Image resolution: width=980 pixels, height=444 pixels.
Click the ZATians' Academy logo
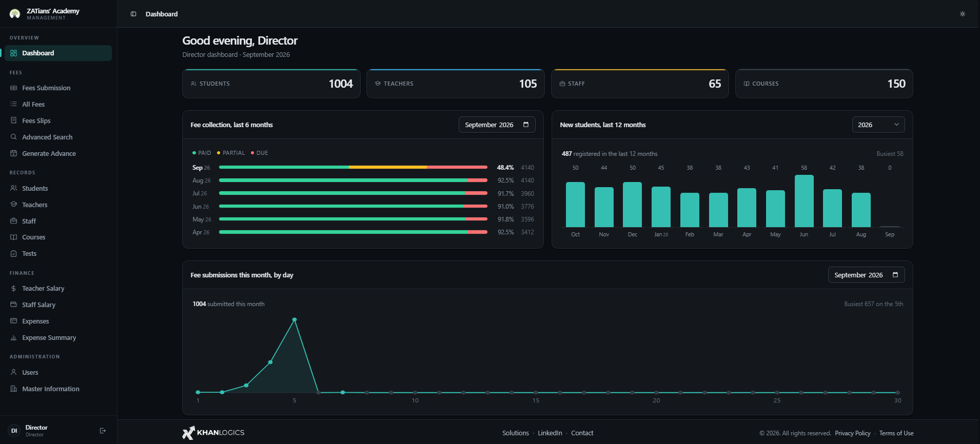14,14
